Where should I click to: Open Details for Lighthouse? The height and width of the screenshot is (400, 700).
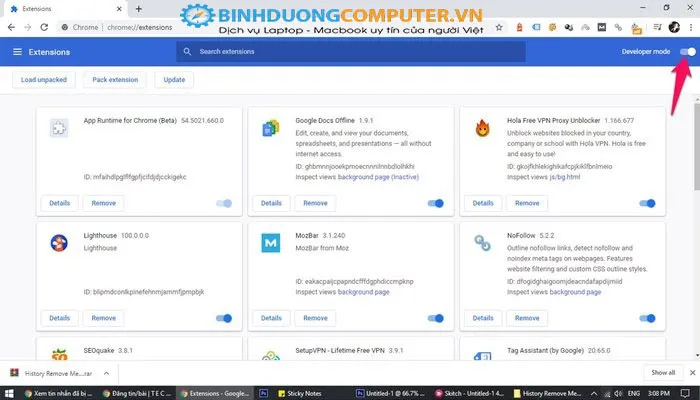pos(59,318)
